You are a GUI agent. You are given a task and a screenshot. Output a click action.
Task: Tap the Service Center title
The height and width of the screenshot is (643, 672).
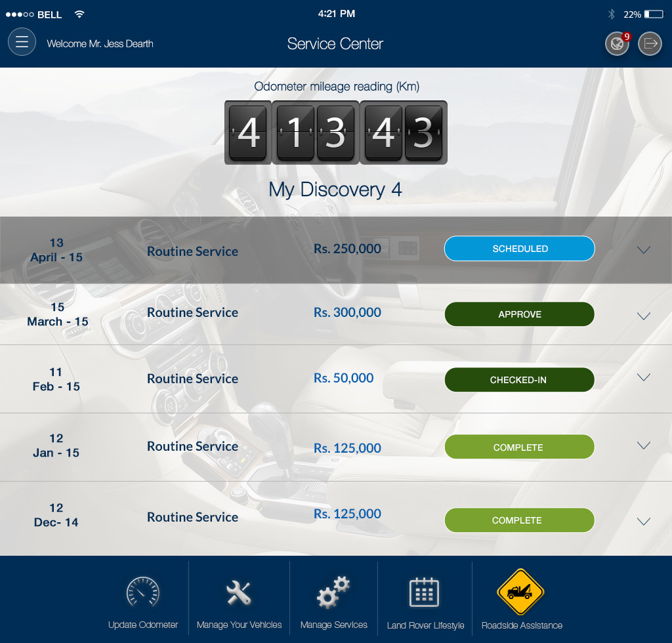point(335,44)
